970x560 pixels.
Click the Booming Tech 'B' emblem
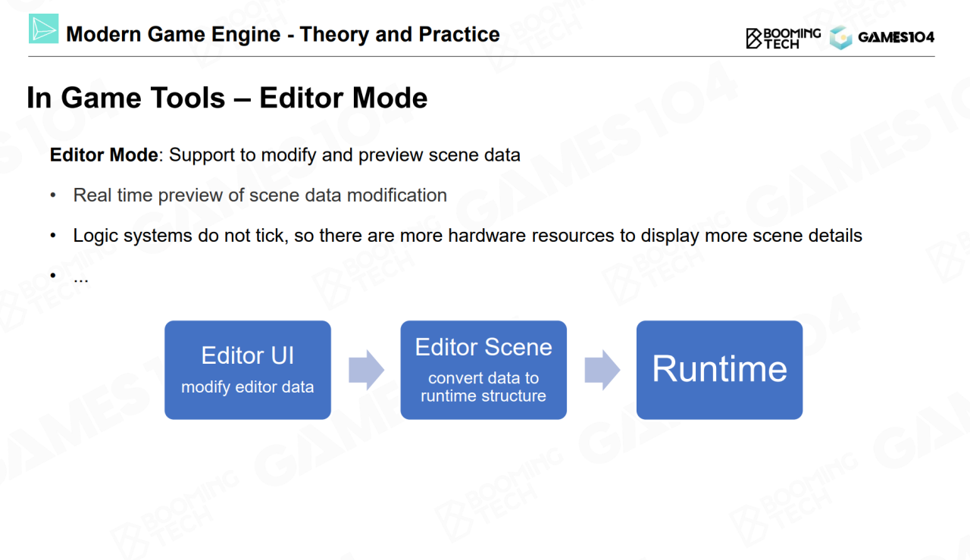coord(754,39)
